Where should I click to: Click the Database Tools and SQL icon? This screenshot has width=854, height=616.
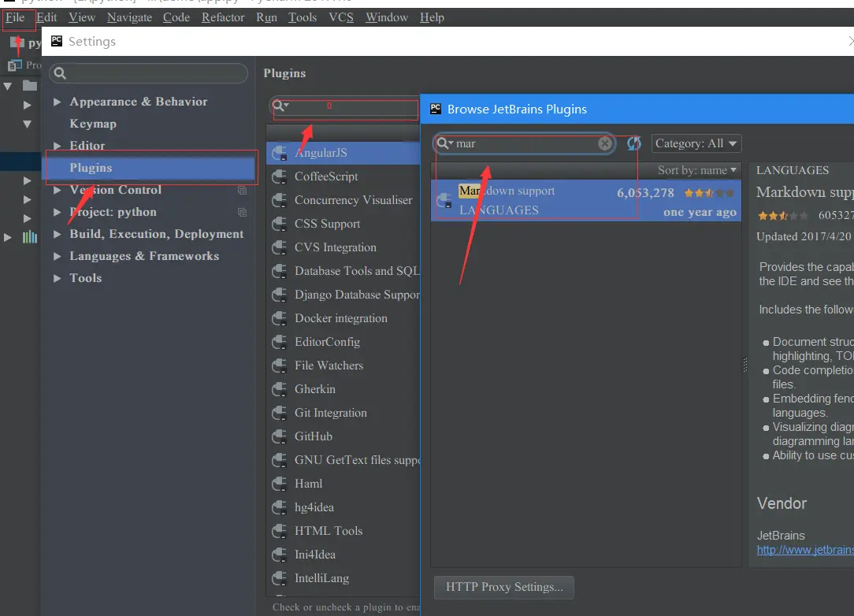[x=280, y=271]
